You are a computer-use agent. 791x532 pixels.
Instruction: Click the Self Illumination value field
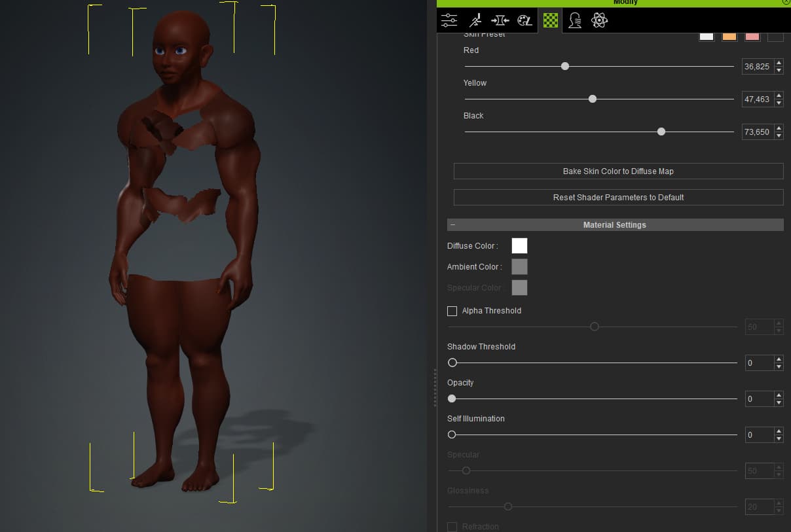(760, 434)
